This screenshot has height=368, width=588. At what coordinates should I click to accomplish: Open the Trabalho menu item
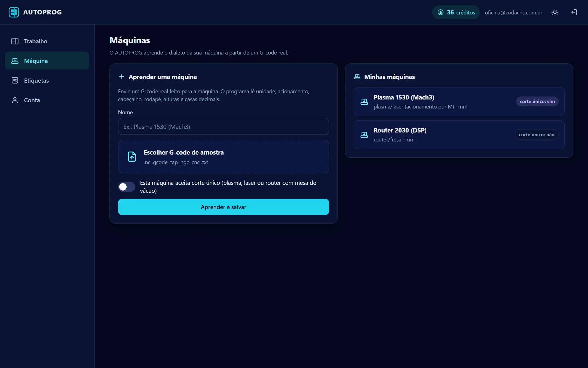47,41
